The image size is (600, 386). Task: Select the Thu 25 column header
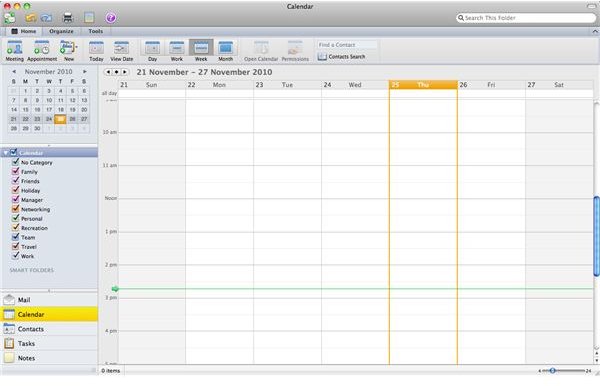pos(423,85)
